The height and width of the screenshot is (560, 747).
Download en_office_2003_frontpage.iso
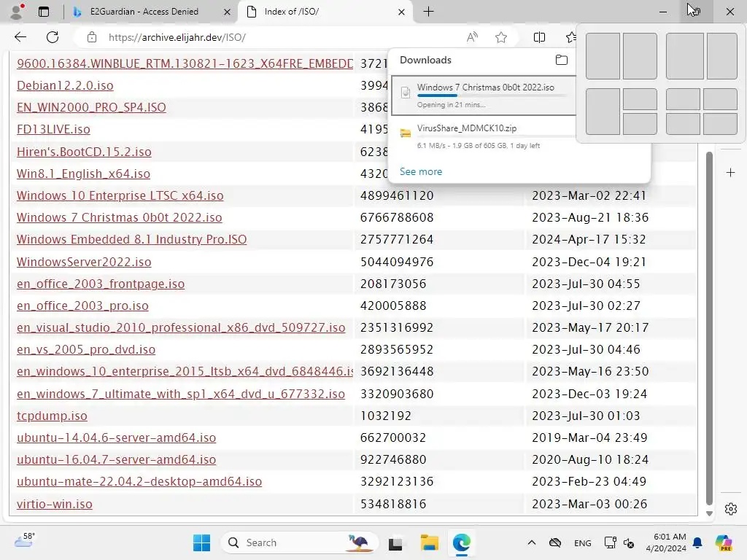[x=101, y=284]
